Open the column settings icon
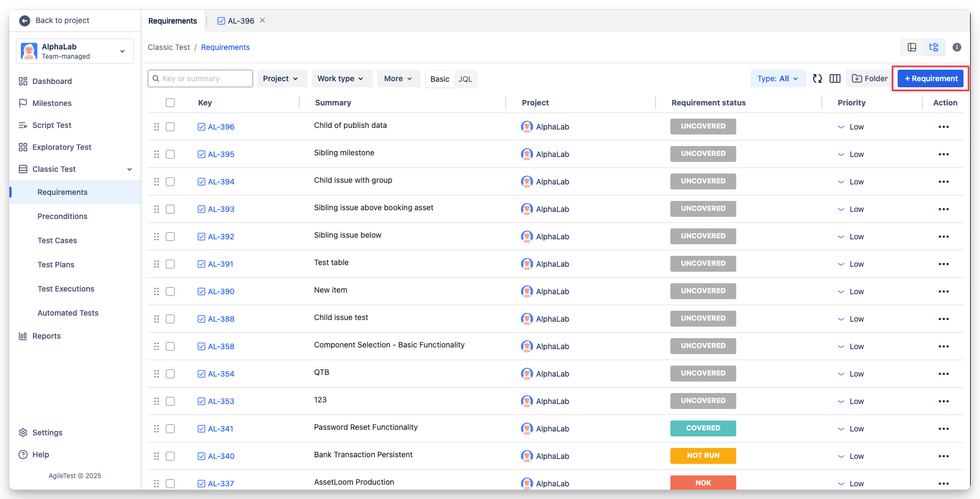The image size is (980, 499). tap(835, 79)
